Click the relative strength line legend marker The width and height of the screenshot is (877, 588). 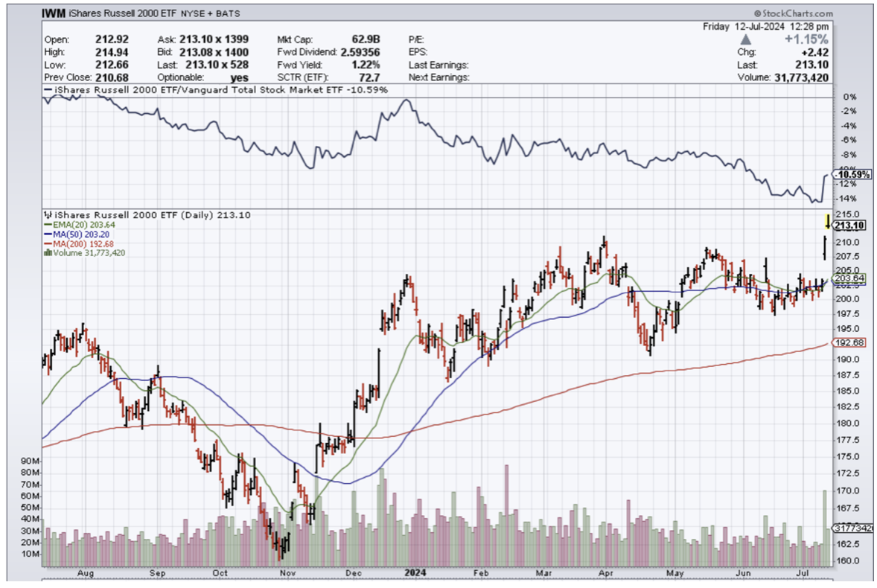(48, 90)
